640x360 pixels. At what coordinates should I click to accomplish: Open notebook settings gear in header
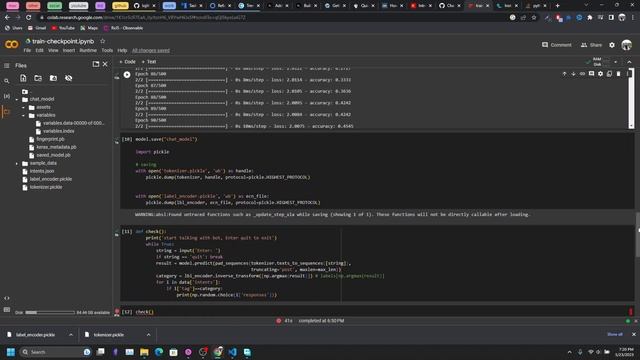(612, 45)
